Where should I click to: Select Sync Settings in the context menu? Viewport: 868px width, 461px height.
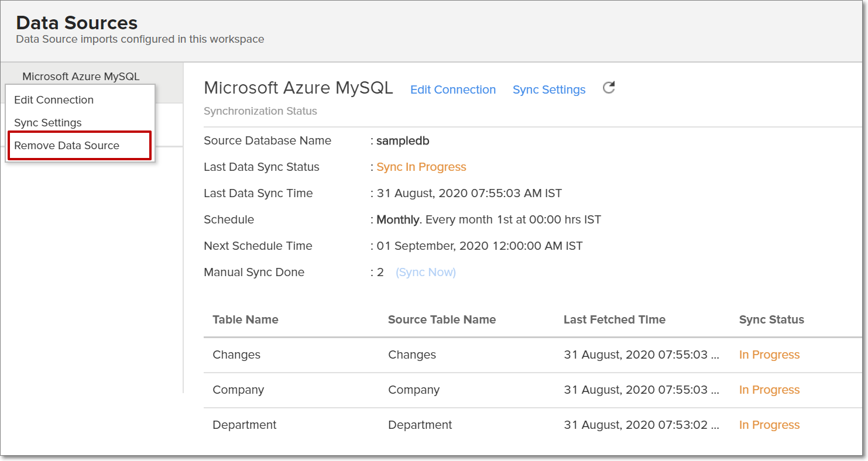point(47,122)
